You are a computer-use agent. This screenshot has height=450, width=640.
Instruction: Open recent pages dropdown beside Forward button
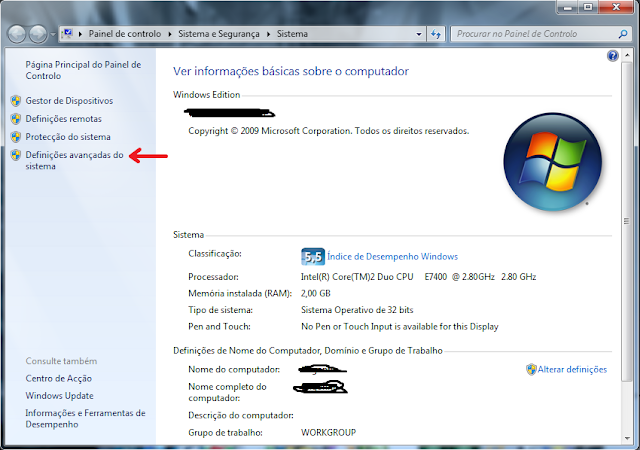[53, 34]
